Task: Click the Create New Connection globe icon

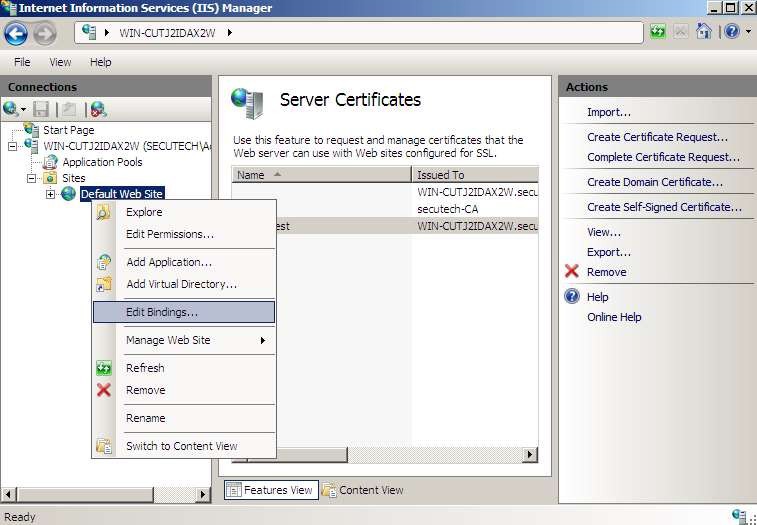Action: tap(10, 109)
